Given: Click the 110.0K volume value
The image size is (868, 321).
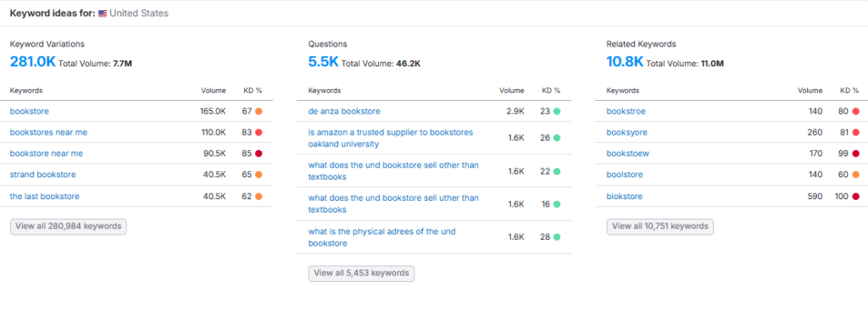Looking at the screenshot, I should pos(213,132).
